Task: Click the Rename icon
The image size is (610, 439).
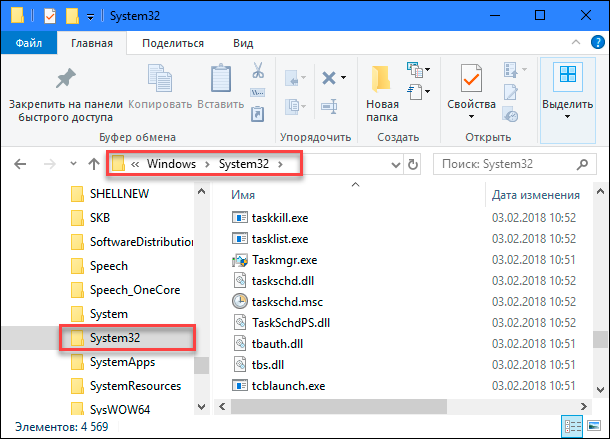Action: tap(329, 106)
